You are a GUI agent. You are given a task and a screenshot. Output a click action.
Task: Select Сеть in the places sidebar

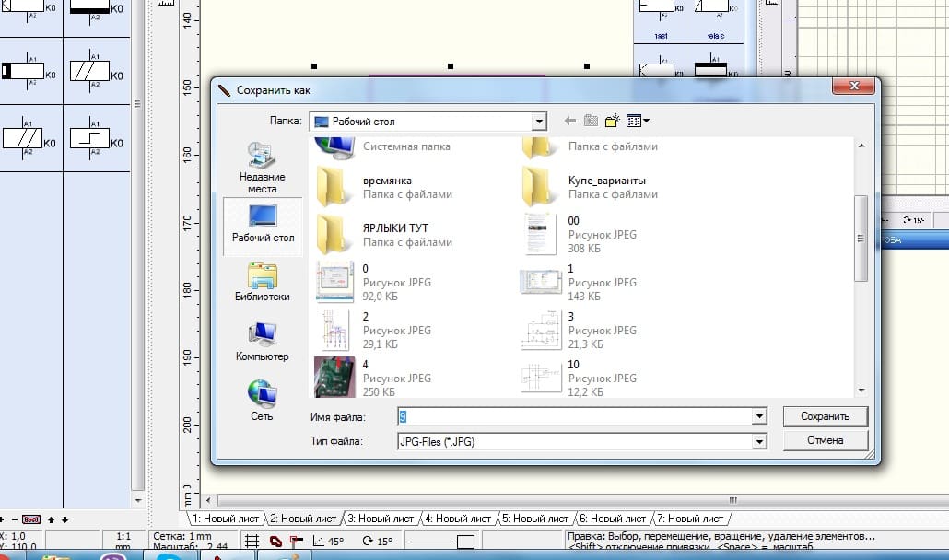(263, 401)
